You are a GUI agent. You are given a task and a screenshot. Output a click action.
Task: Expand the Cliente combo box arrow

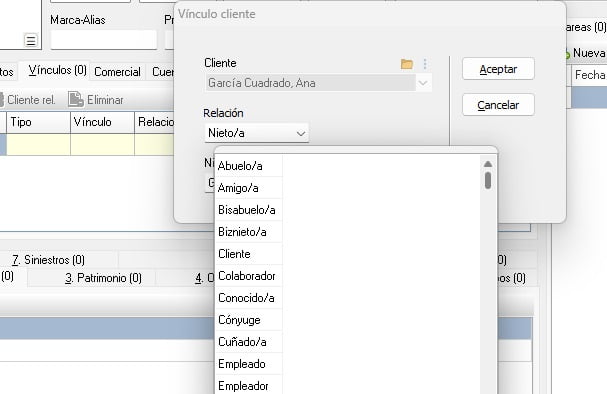pos(423,83)
